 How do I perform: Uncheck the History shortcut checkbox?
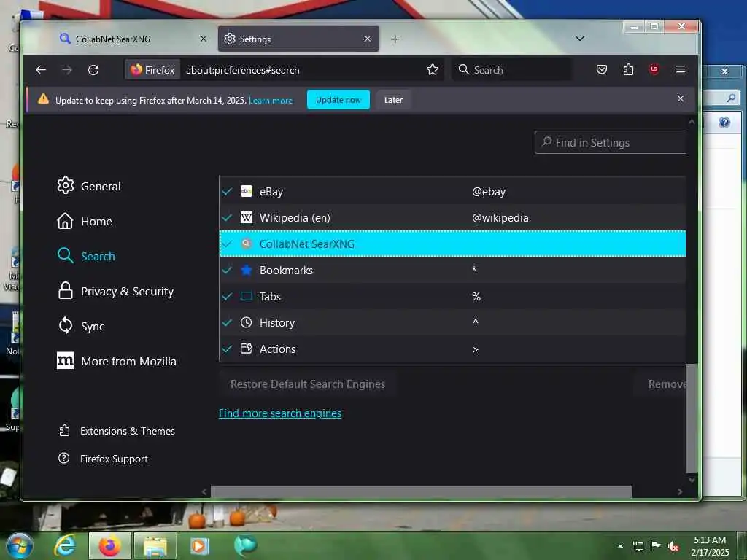click(228, 322)
